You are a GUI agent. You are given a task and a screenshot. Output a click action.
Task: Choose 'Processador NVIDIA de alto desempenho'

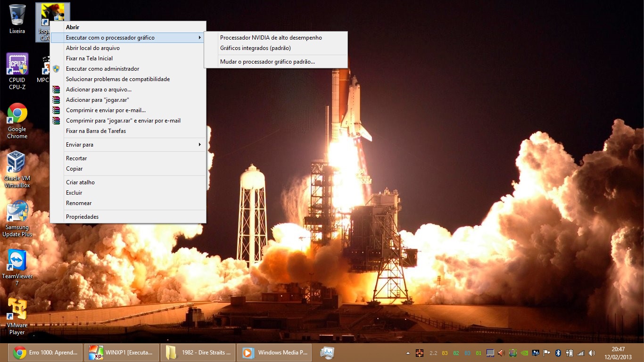(x=271, y=38)
